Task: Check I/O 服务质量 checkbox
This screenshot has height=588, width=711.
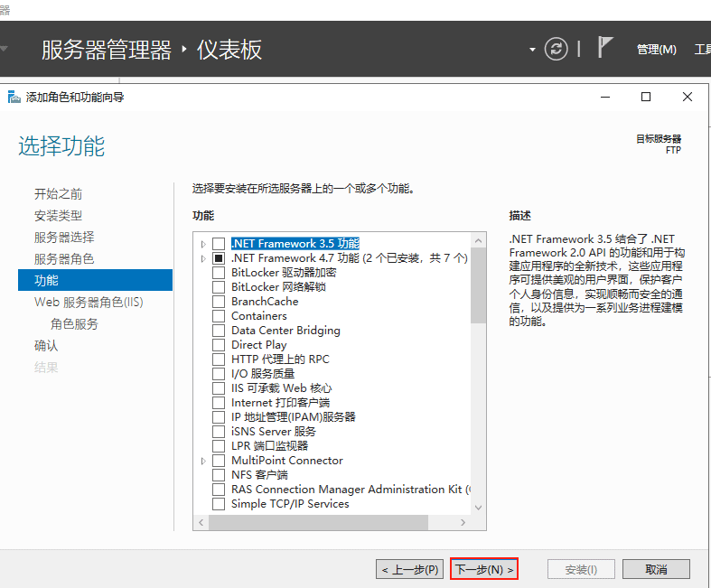Action: click(219, 374)
